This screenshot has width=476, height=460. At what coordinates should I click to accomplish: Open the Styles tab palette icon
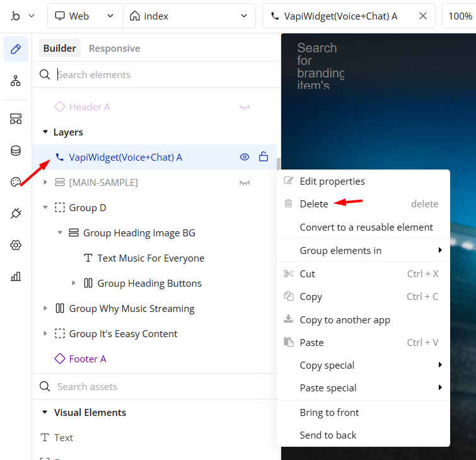16,182
